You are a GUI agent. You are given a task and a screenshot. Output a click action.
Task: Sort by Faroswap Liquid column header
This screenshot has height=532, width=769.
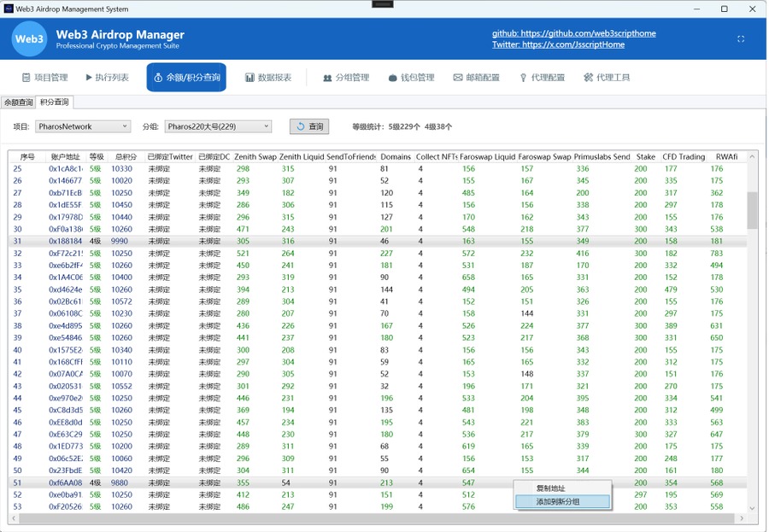(488, 157)
